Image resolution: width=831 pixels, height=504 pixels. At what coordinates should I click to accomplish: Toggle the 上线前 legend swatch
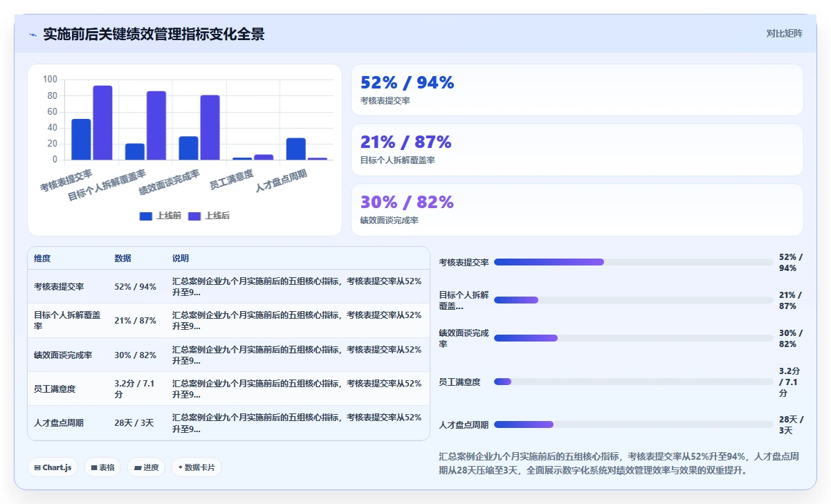coord(146,216)
